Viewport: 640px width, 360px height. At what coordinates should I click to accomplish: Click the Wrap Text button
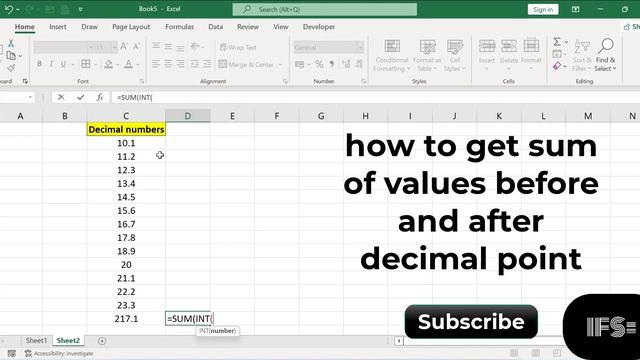coord(238,47)
